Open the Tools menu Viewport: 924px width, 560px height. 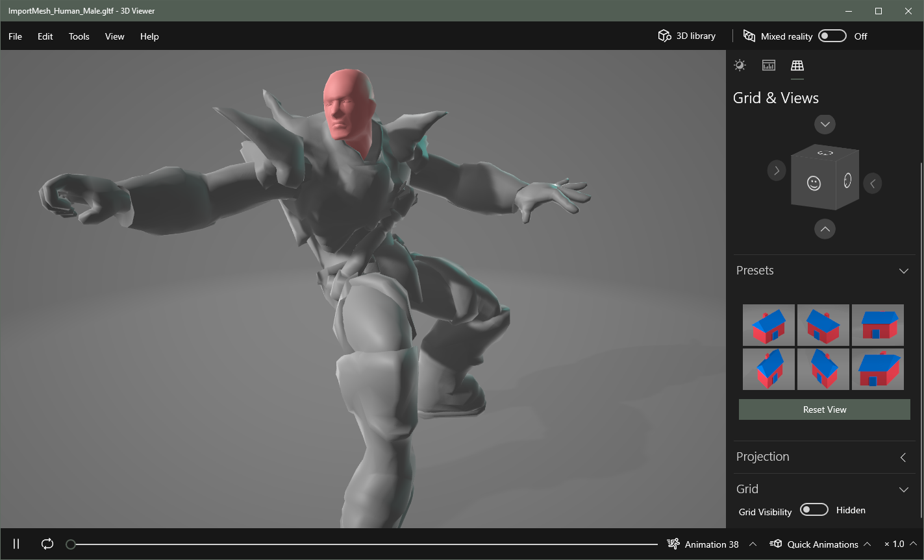click(79, 36)
